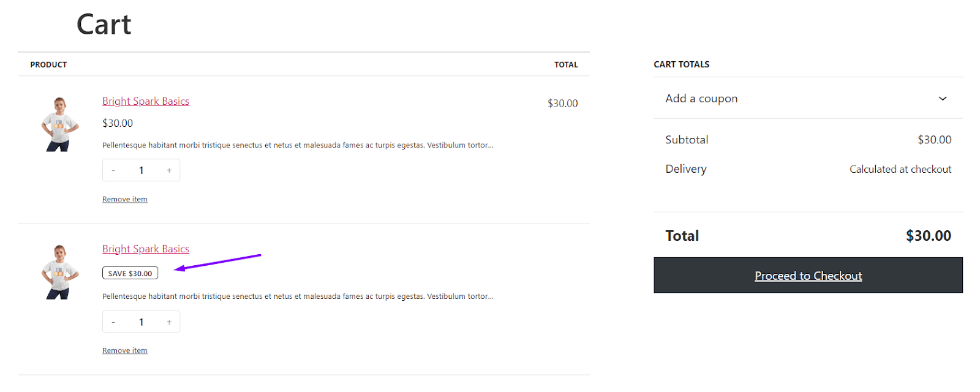
Task: Remove the first cart item
Action: coord(125,199)
